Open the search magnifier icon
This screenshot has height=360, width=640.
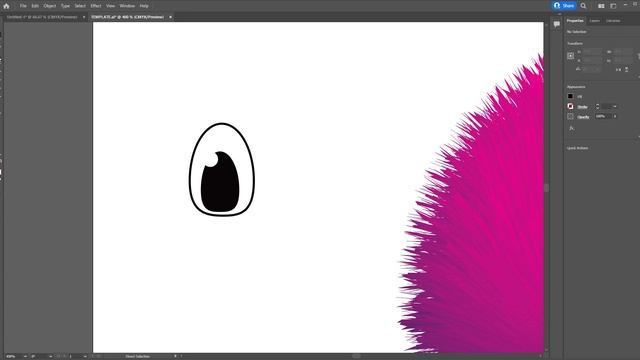[583, 6]
